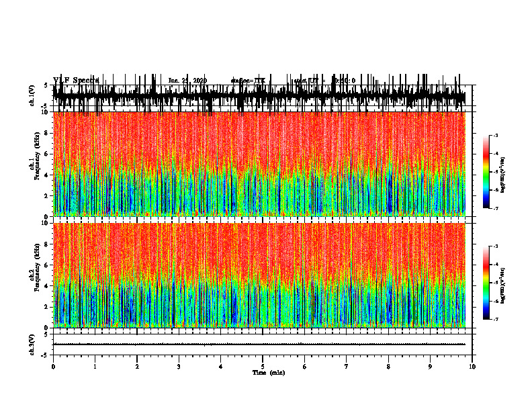Click the time axis tick label '1'
The width and height of the screenshot is (532, 411).
tap(95, 367)
